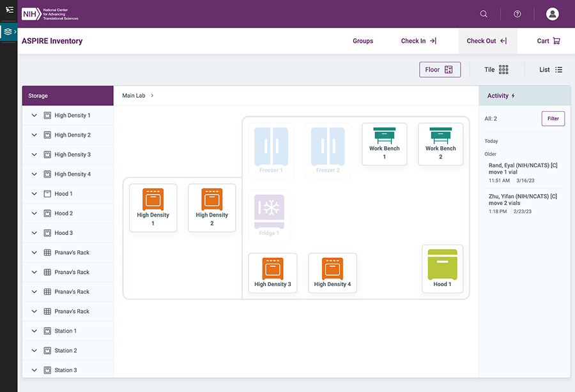Click the layers icon in left sidebar
The height and width of the screenshot is (392, 575).
(x=8, y=31)
